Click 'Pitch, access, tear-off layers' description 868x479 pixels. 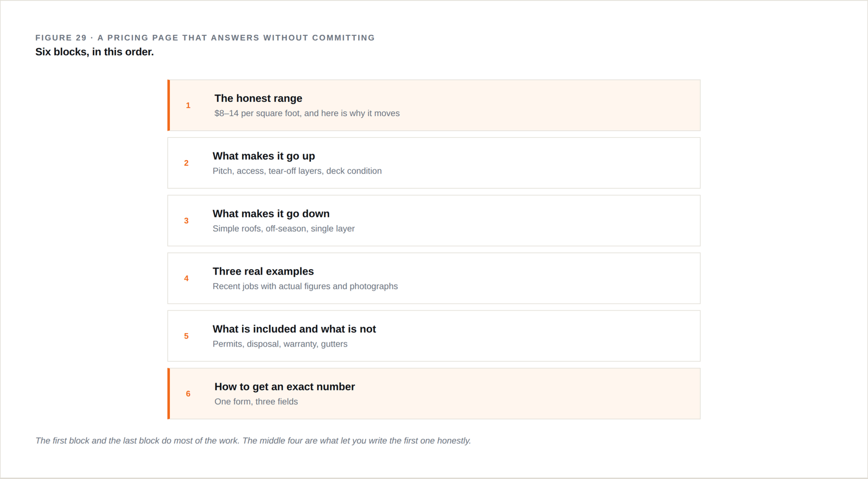tap(297, 171)
